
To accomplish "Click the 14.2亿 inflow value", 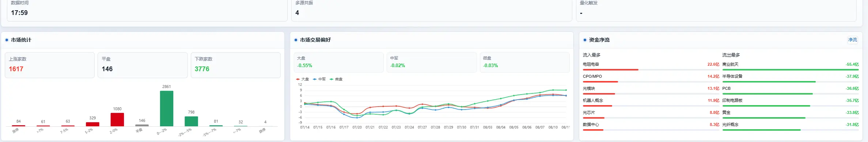I will pyautogui.click(x=713, y=76).
